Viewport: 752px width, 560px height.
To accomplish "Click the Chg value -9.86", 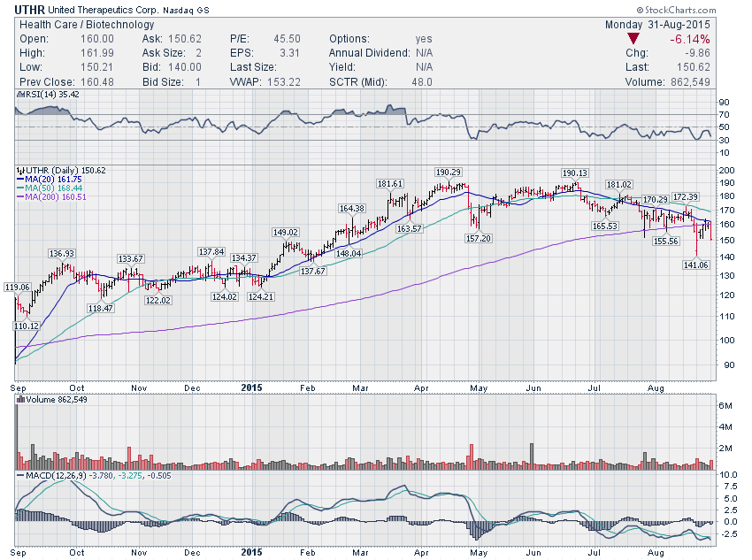I will pos(698,53).
